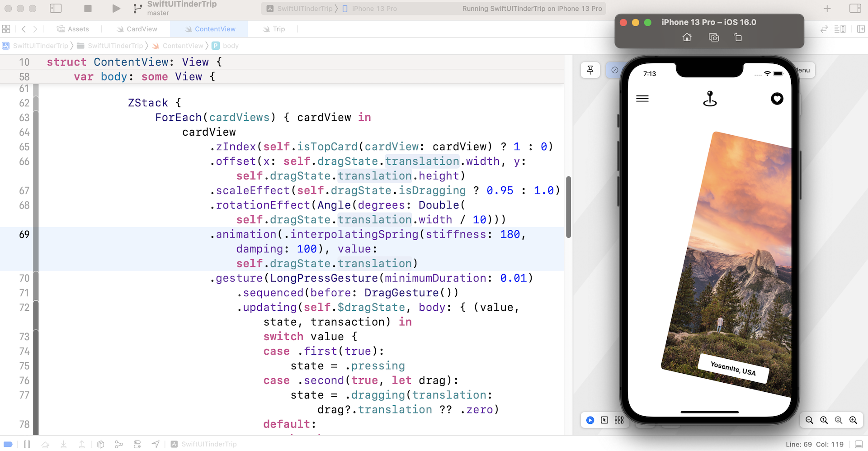Toggle the inspectors panel
The image size is (868, 451).
click(x=855, y=9)
